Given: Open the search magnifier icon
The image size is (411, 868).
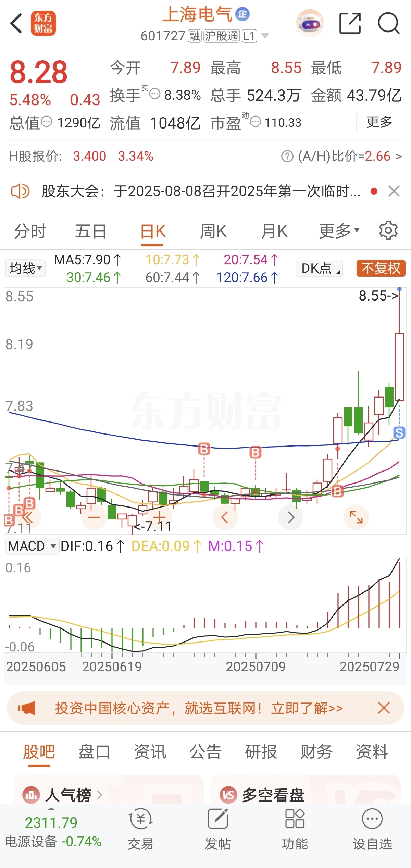Looking at the screenshot, I should tap(389, 23).
